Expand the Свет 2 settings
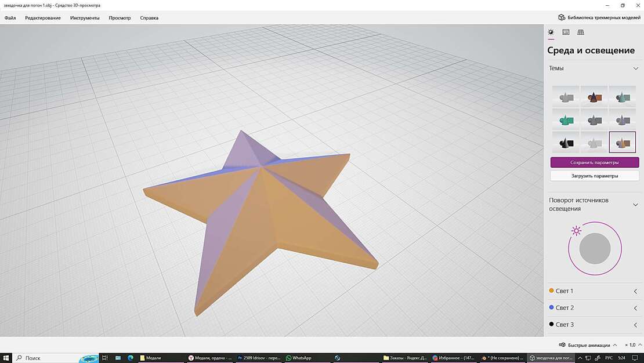This screenshot has width=644, height=363. 636,308
